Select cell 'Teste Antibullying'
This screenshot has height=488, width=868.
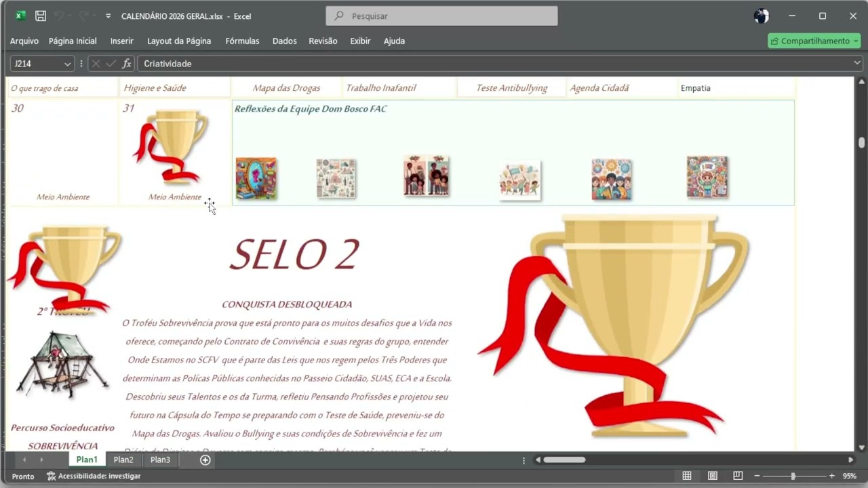511,88
